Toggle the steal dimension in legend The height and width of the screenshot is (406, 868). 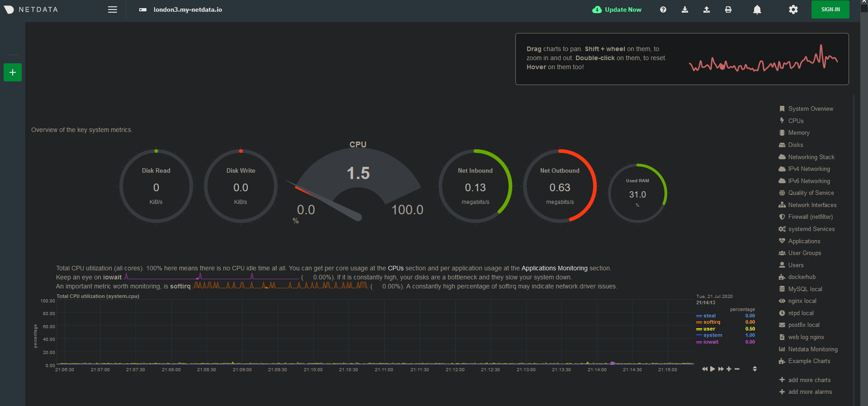point(709,316)
